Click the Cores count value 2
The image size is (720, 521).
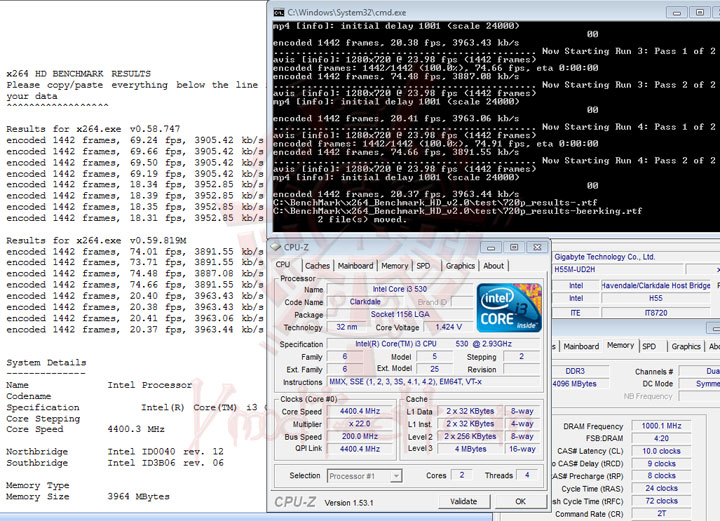tap(461, 476)
